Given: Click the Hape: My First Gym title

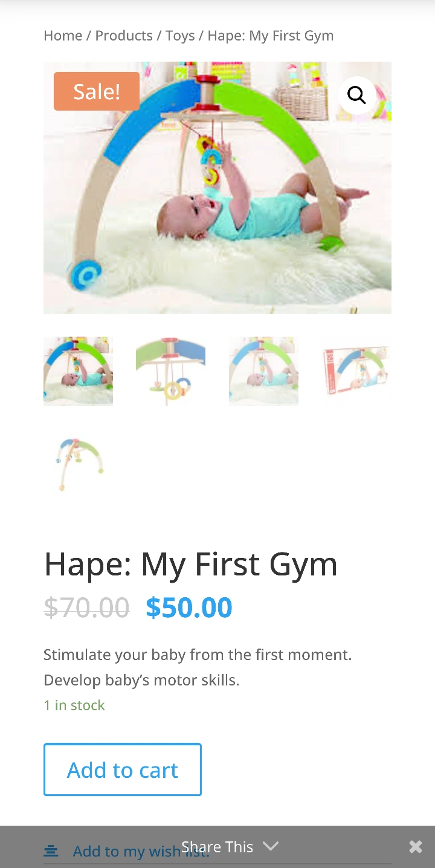Looking at the screenshot, I should pyautogui.click(x=190, y=564).
